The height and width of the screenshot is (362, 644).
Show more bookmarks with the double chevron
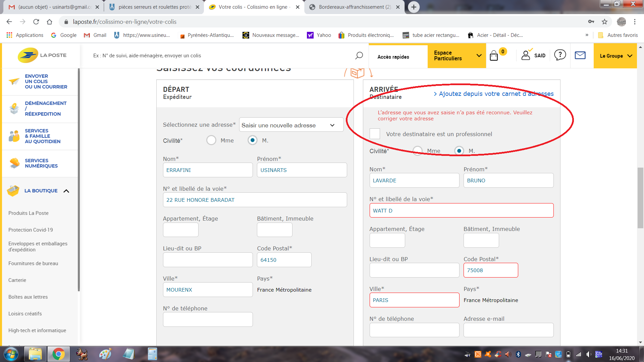click(587, 35)
